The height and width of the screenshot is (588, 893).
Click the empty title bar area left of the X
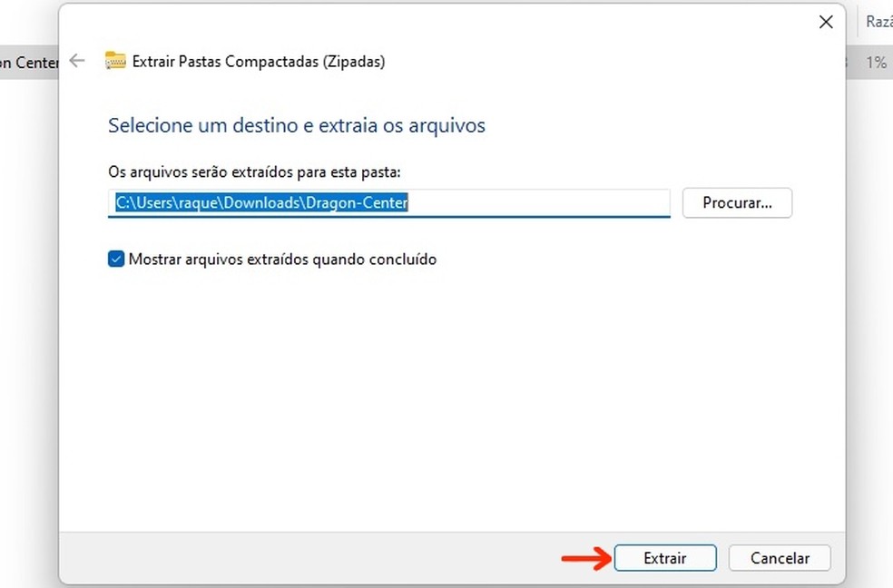(x=454, y=23)
